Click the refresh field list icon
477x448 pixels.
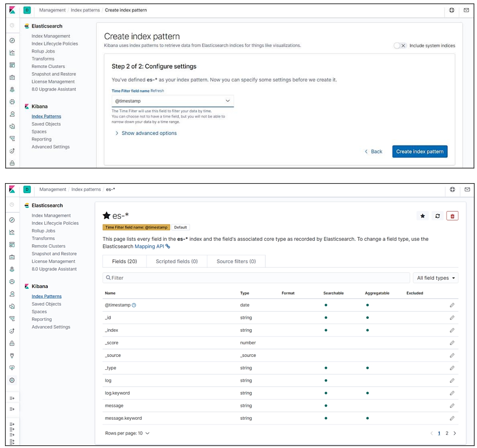coord(437,216)
